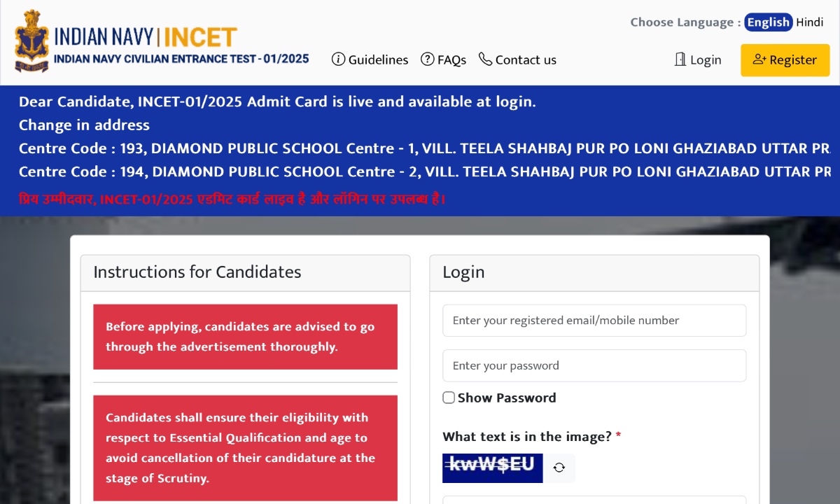
Task: Click the INCET title text logo
Action: [146, 37]
